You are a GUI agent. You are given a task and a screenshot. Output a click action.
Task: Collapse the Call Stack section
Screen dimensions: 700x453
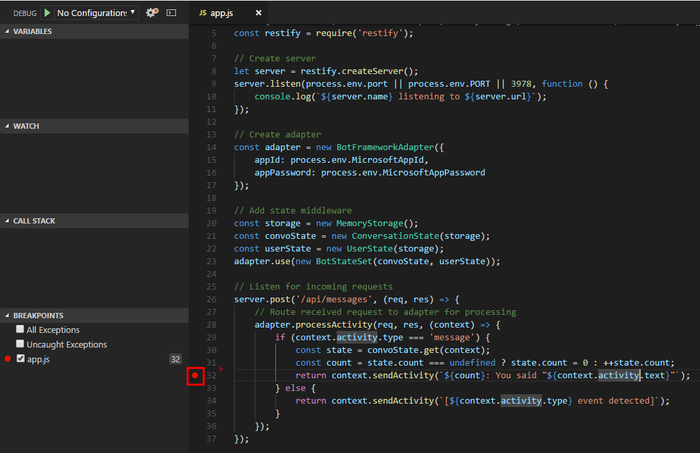click(x=33, y=220)
